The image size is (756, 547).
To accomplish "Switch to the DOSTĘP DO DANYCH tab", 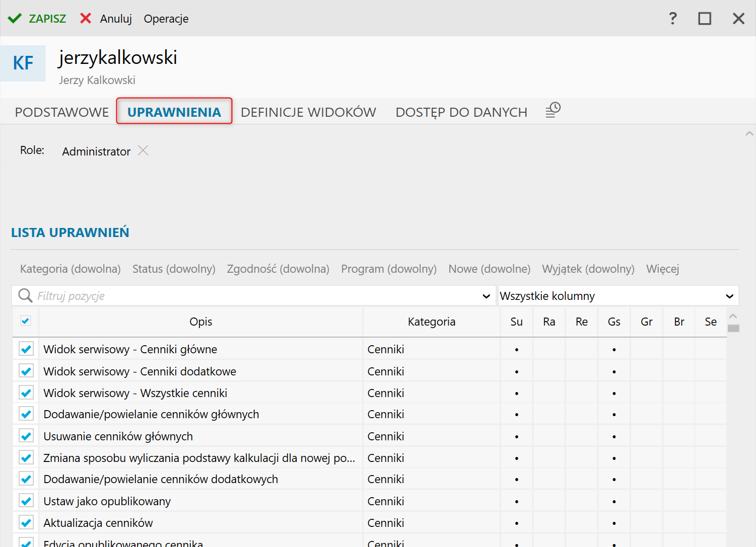I will click(x=461, y=112).
